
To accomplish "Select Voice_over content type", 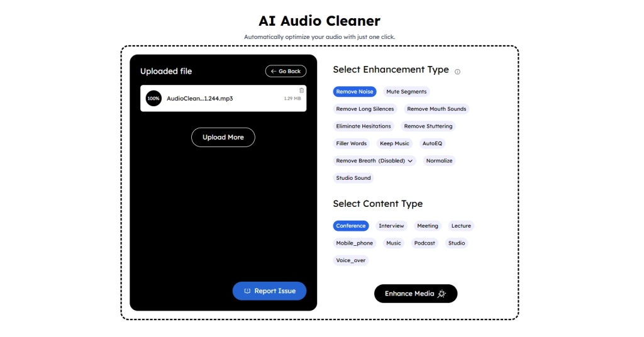I will (351, 260).
